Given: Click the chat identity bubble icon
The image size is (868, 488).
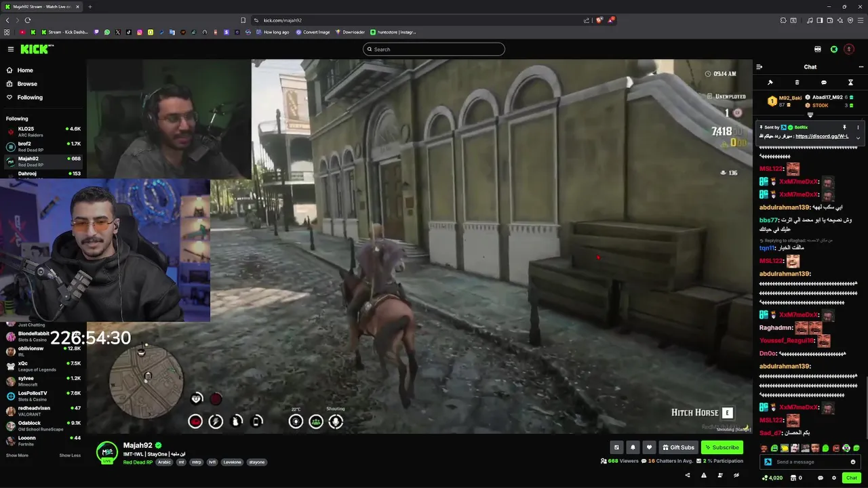Looking at the screenshot, I should pyautogui.click(x=821, y=478).
